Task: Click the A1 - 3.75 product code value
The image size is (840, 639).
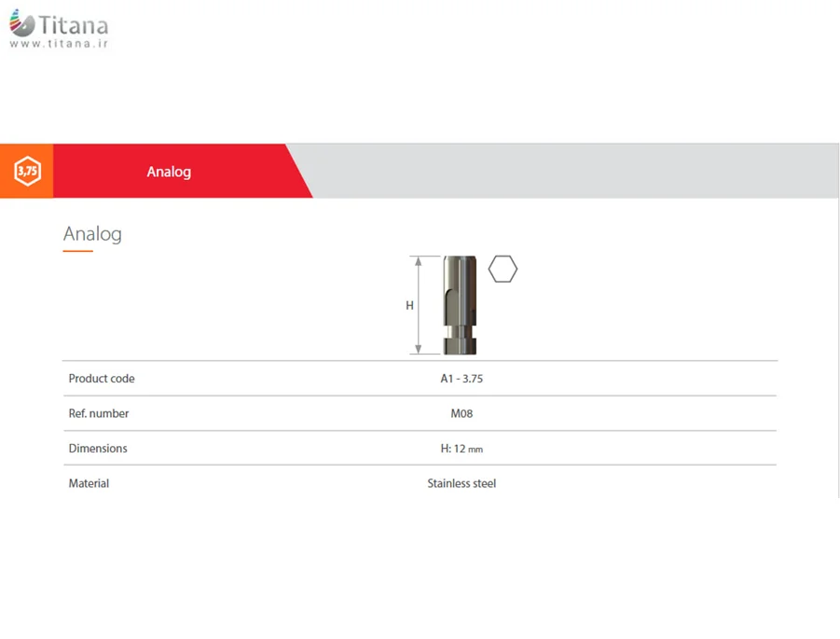Action: click(x=461, y=379)
